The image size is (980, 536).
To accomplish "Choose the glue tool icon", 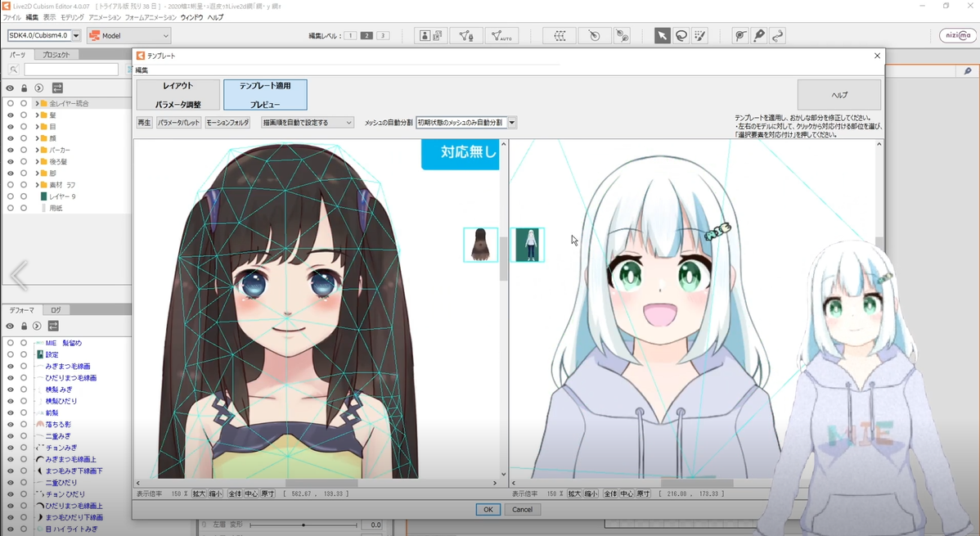I will [740, 36].
